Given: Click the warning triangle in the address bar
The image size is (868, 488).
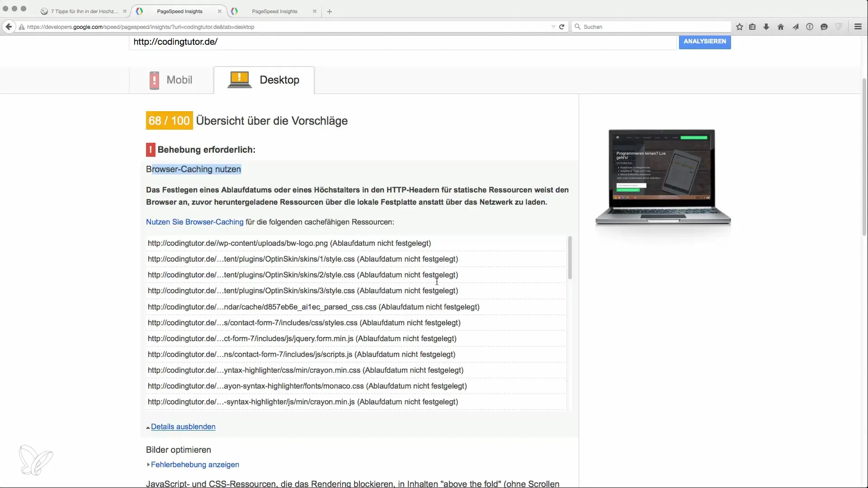Looking at the screenshot, I should tap(21, 27).
